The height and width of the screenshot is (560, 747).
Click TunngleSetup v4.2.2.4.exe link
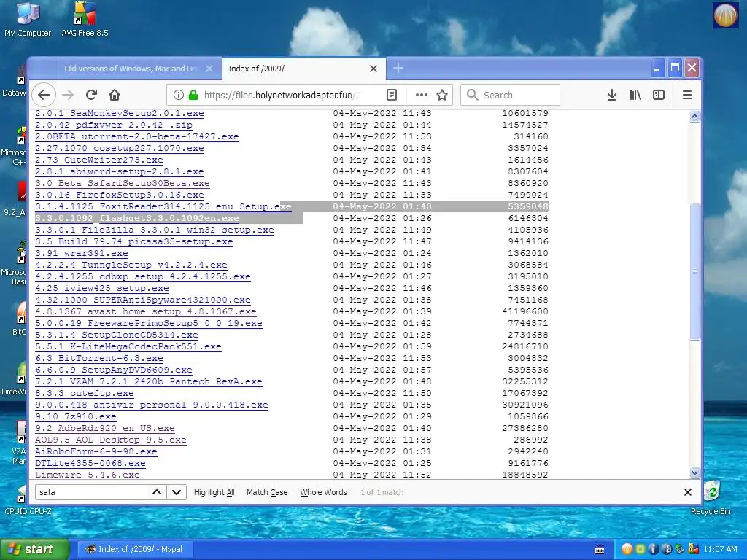pos(131,265)
